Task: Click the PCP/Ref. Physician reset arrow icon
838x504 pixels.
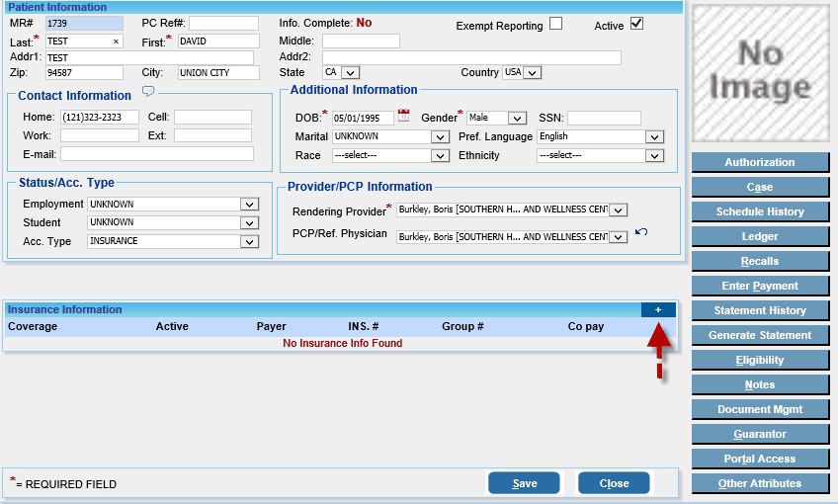Action: point(641,232)
